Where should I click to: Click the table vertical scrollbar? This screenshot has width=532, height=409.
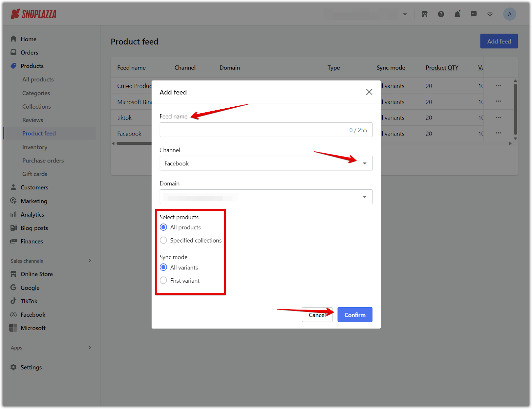(x=515, y=109)
